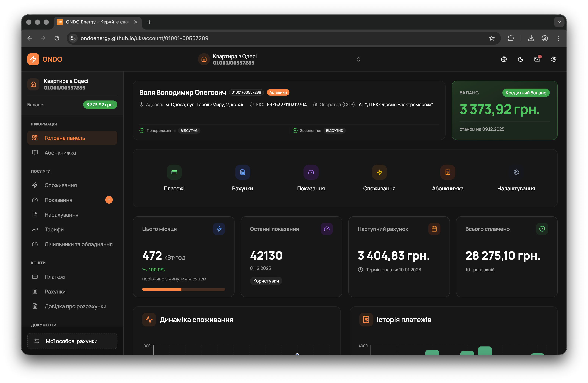Screen dimensions: 588x383
Task: Select the Рахунки quick action icon
Action: 242,172
